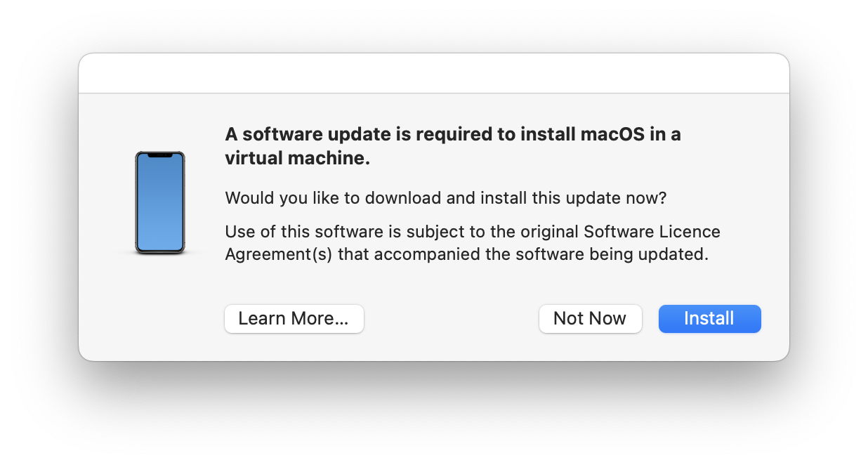Click the notch on the iPhone icon
The height and width of the screenshot is (465, 868).
tap(160, 155)
